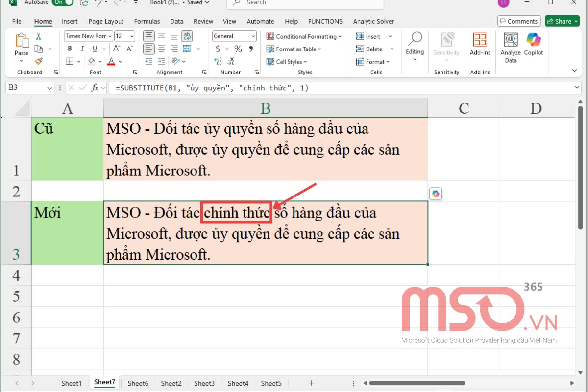The image size is (588, 392).
Task: Open the Add-ins button
Action: (480, 44)
